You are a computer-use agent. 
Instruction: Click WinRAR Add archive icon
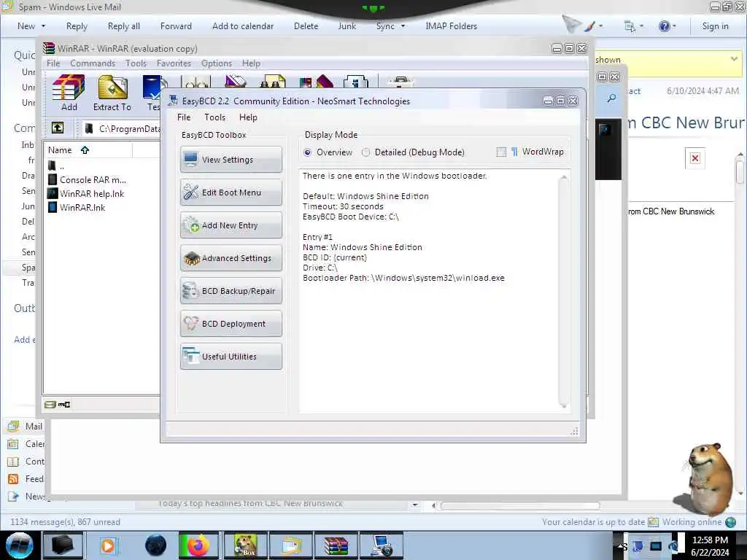click(69, 93)
